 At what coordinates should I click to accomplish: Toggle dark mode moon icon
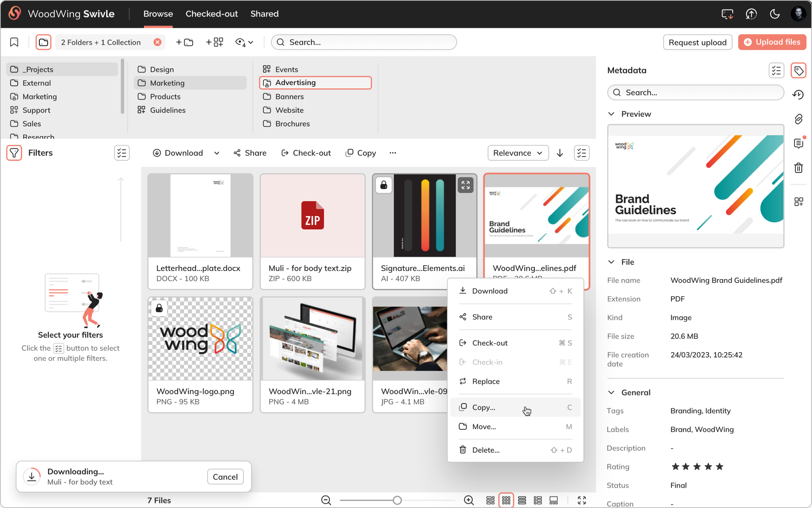click(775, 14)
